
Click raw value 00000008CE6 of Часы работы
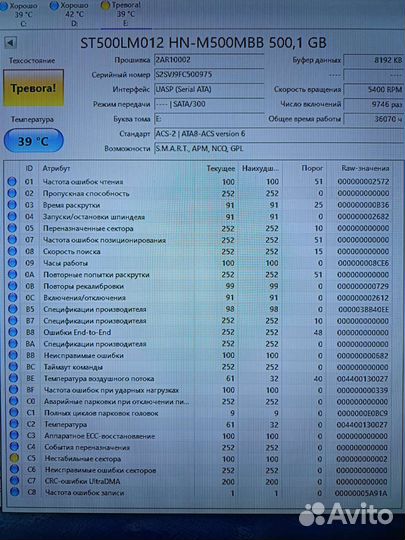(363, 263)
